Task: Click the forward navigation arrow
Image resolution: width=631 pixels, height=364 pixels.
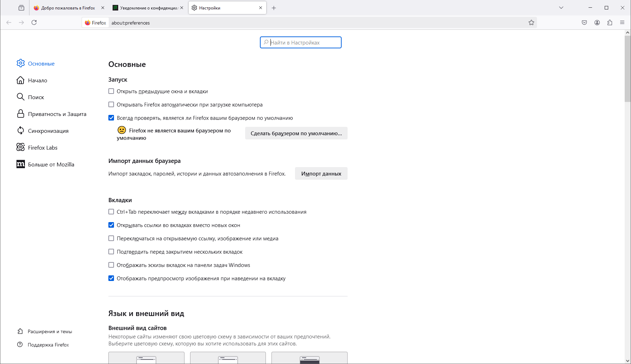Action: coord(21,22)
